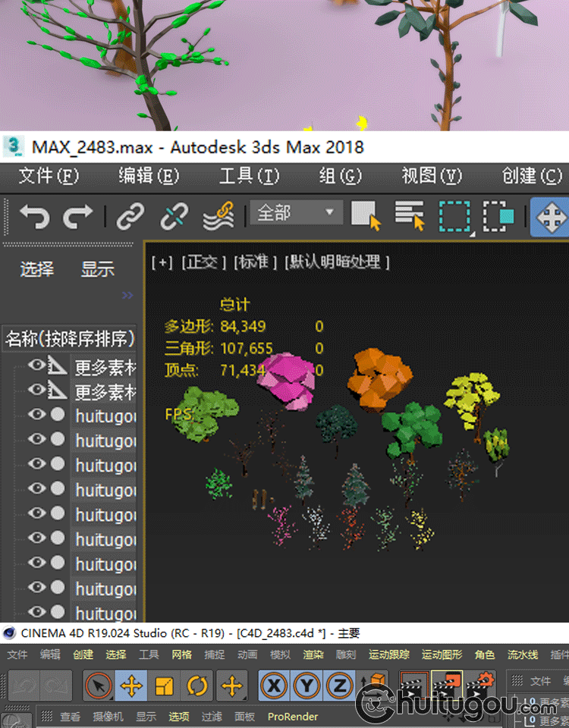Click the pink low-poly tree in viewport
569x728 pixels.
[286, 381]
